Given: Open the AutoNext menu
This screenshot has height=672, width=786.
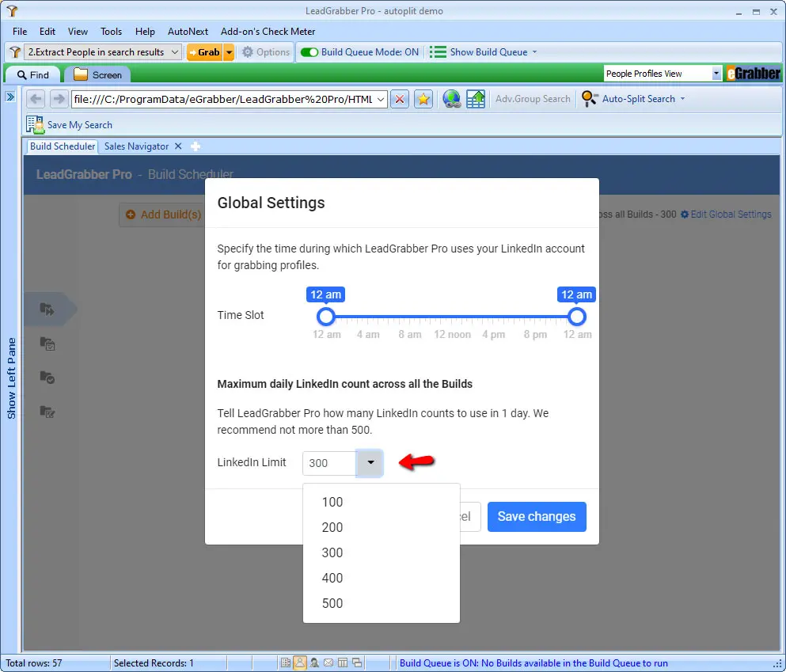Looking at the screenshot, I should (x=188, y=31).
